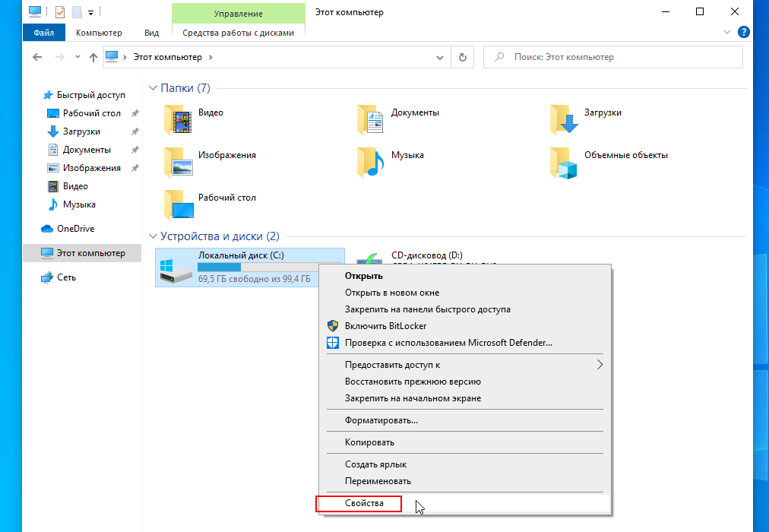Image resolution: width=769 pixels, height=532 pixels.
Task: Refresh the Этот компьютер view
Action: point(463,57)
